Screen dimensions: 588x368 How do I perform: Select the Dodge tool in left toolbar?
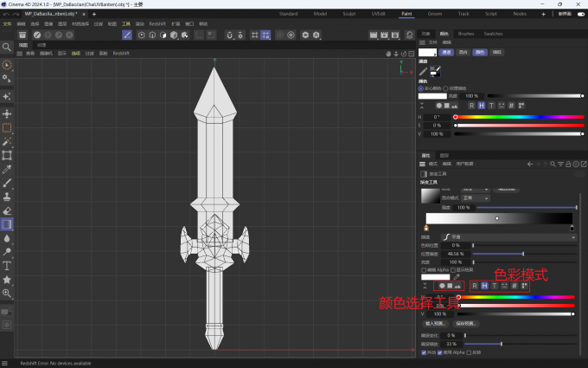click(7, 252)
